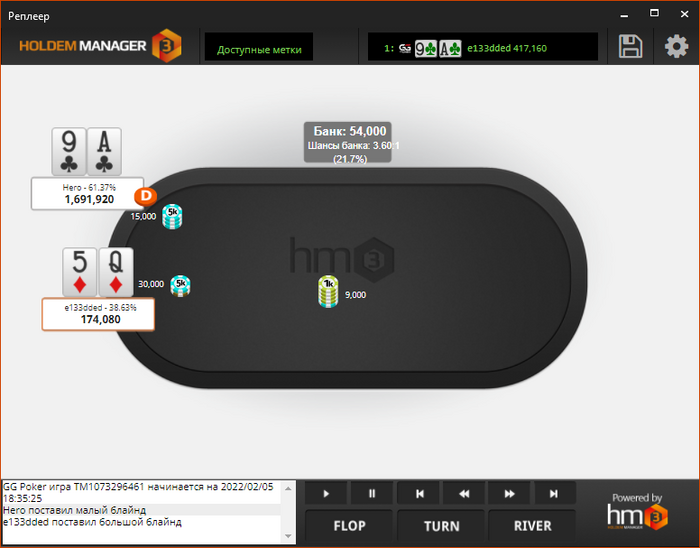
Task: Jump to the start of the hand
Action: pyautogui.click(x=419, y=494)
